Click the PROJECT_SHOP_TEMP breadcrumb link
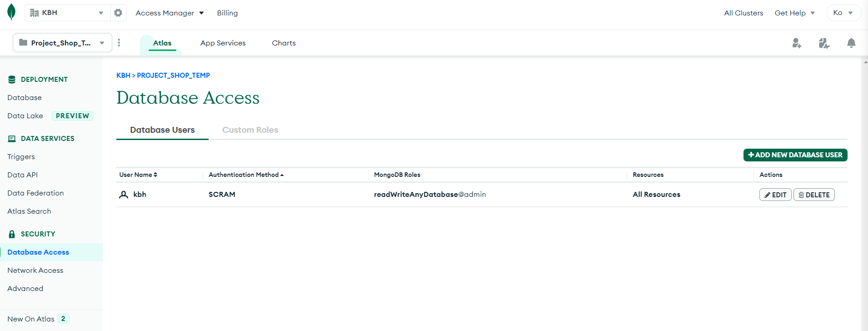Image resolution: width=868 pixels, height=331 pixels. coord(173,75)
